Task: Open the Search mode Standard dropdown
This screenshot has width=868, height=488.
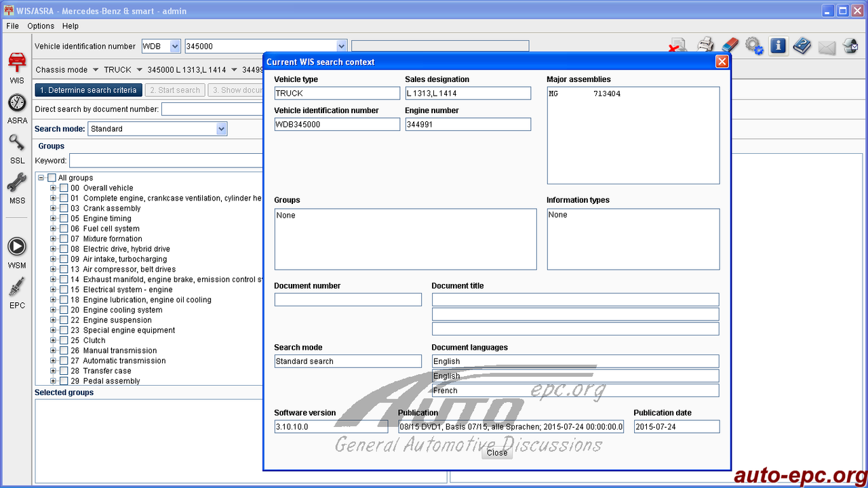Action: pyautogui.click(x=221, y=129)
